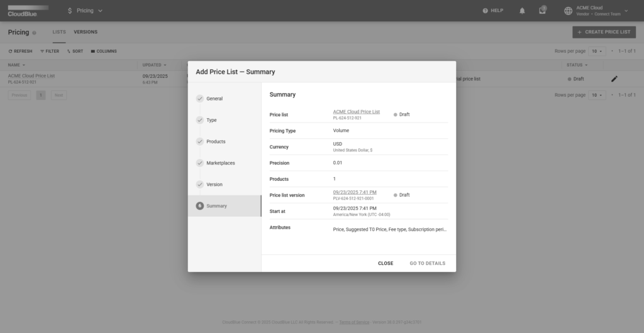Open the price list version date link
This screenshot has width=644, height=333.
click(x=355, y=192)
